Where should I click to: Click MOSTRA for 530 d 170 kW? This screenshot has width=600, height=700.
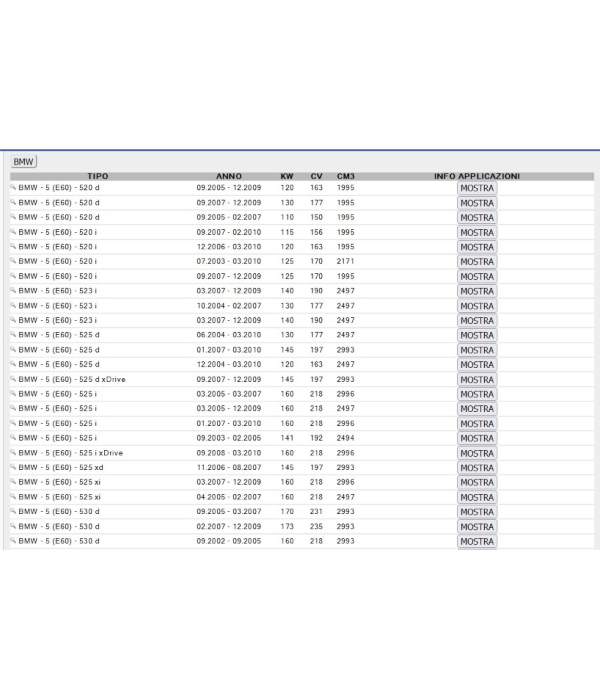pyautogui.click(x=477, y=512)
